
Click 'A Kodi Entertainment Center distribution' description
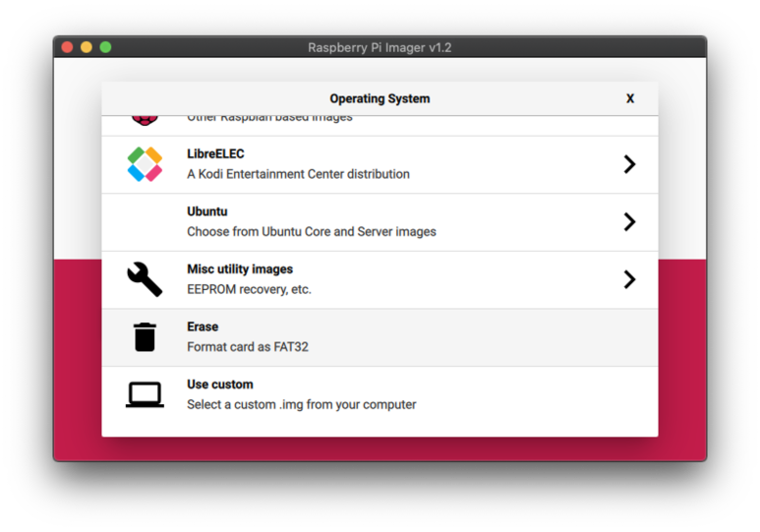point(299,174)
